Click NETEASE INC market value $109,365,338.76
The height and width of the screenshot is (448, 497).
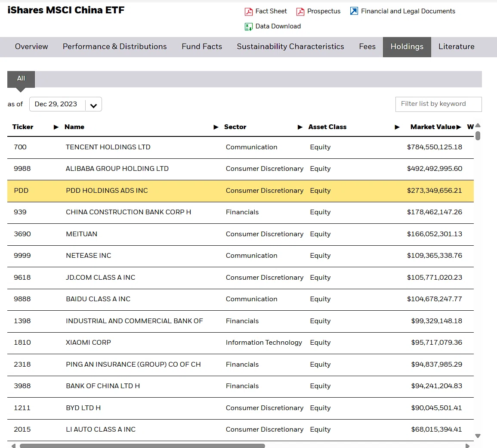pos(435,256)
